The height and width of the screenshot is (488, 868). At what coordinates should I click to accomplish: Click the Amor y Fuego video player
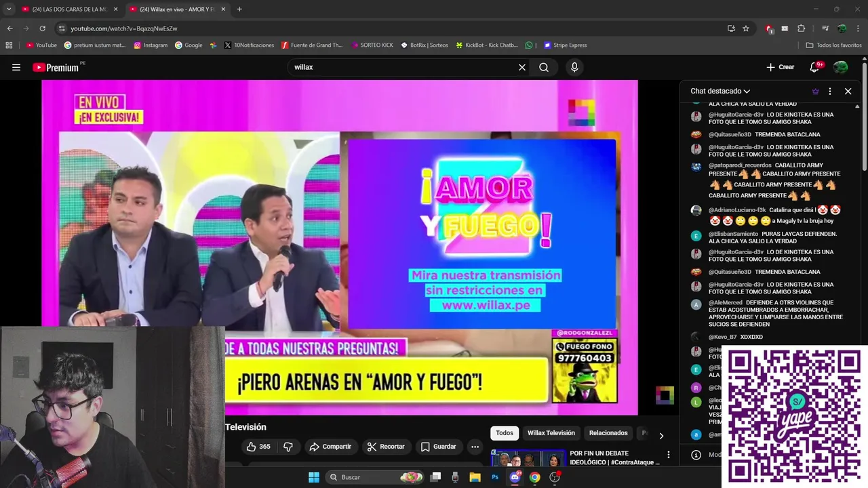click(x=340, y=247)
